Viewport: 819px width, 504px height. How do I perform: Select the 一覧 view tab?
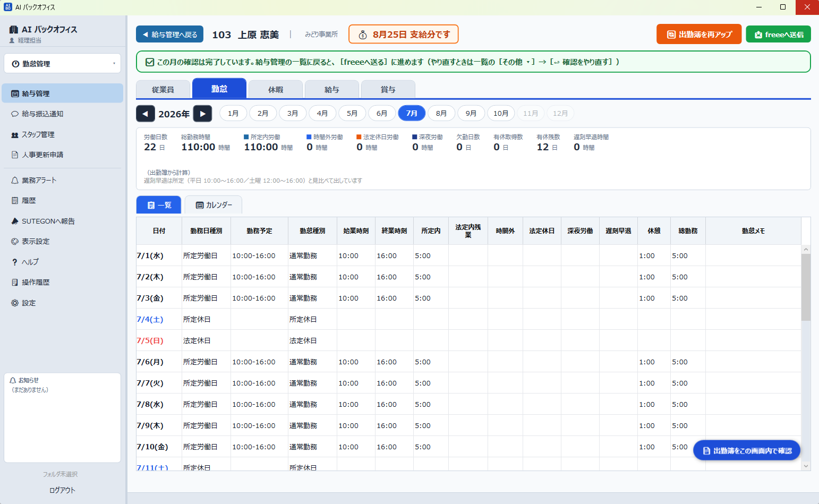pyautogui.click(x=159, y=205)
